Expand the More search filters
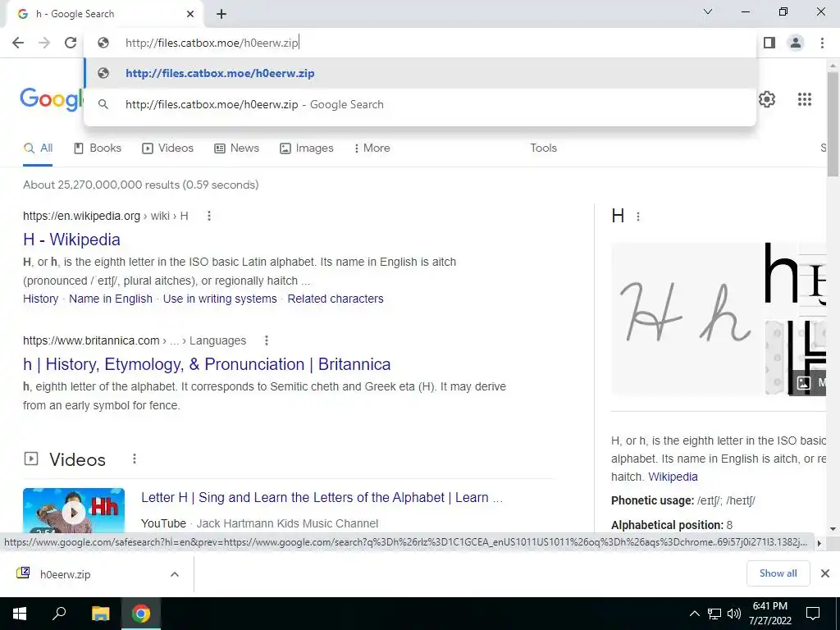Image resolution: width=840 pixels, height=630 pixels. tap(372, 148)
